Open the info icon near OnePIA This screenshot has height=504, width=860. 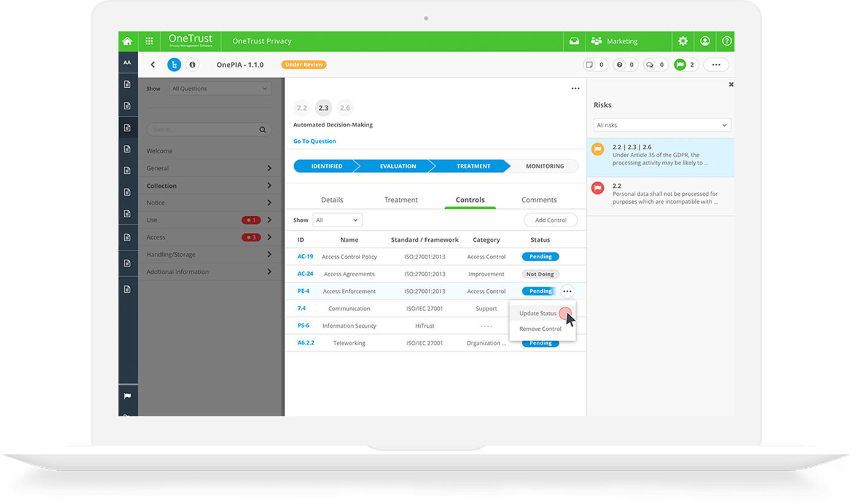pos(192,64)
